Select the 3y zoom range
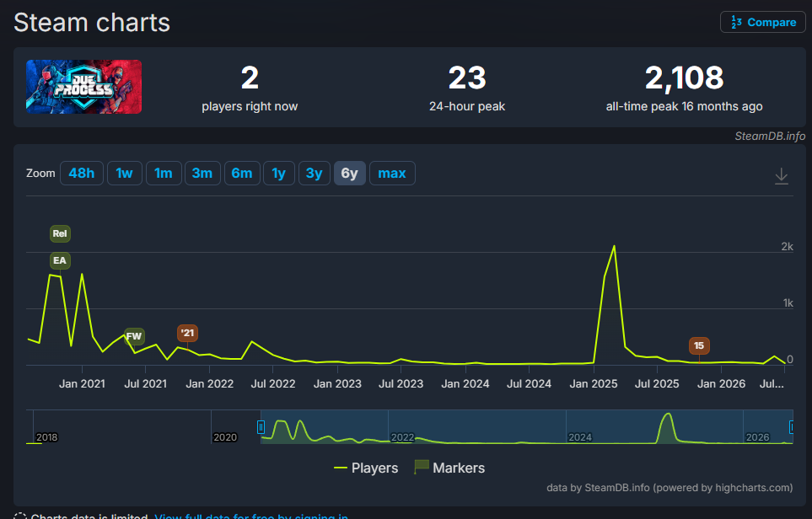The height and width of the screenshot is (519, 812). coord(314,174)
